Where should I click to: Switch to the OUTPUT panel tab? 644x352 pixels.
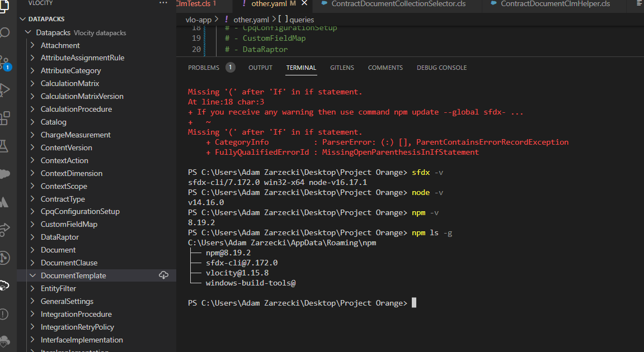(260, 67)
